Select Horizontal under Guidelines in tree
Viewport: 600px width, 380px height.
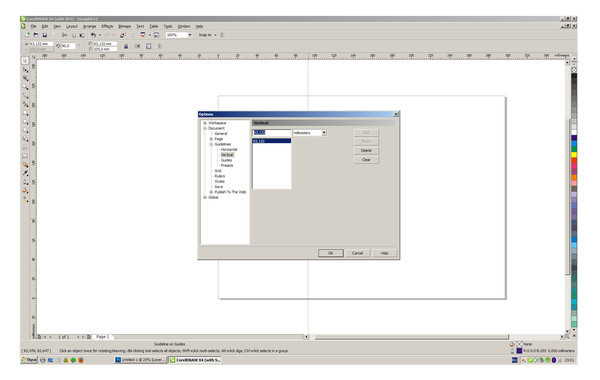tap(229, 150)
